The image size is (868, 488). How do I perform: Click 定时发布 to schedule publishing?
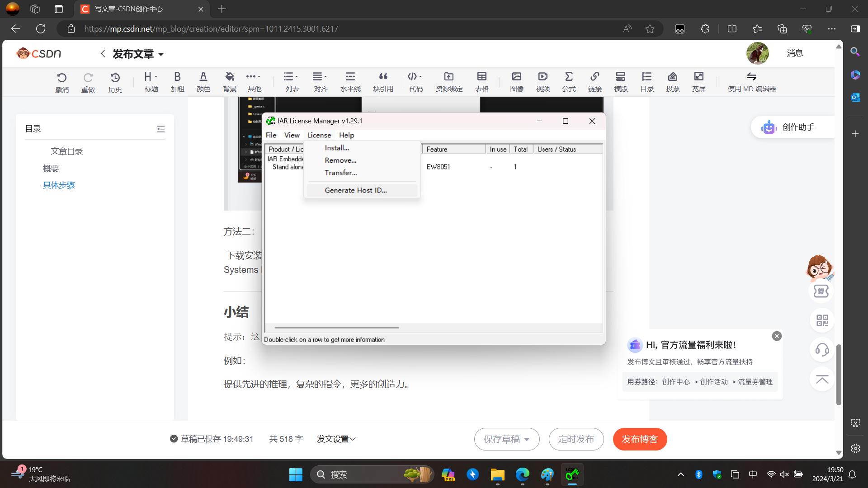(576, 439)
